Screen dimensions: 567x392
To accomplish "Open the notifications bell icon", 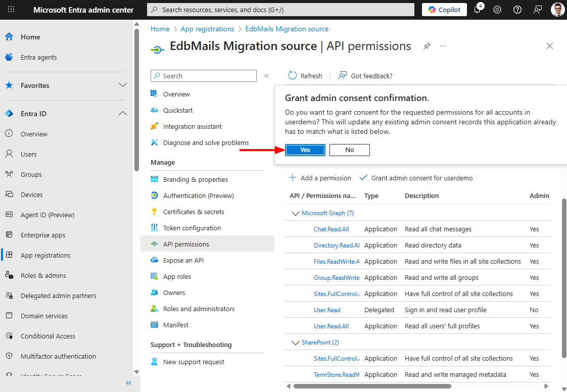I will [477, 10].
